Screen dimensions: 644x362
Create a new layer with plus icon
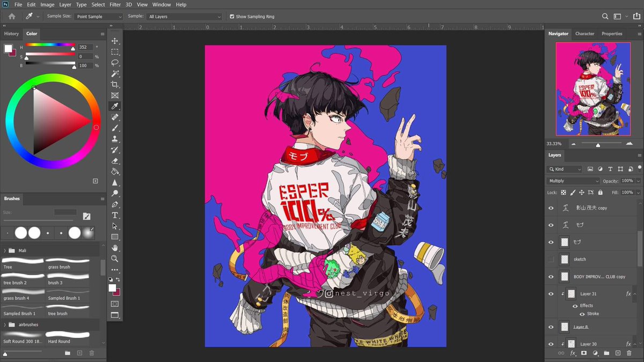tap(618, 353)
